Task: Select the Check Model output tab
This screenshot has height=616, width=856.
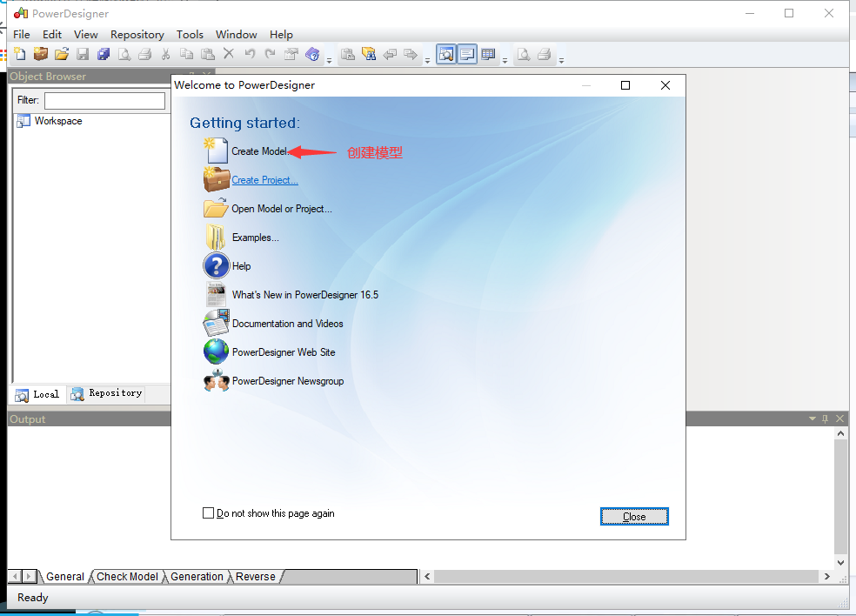Action: 127,577
